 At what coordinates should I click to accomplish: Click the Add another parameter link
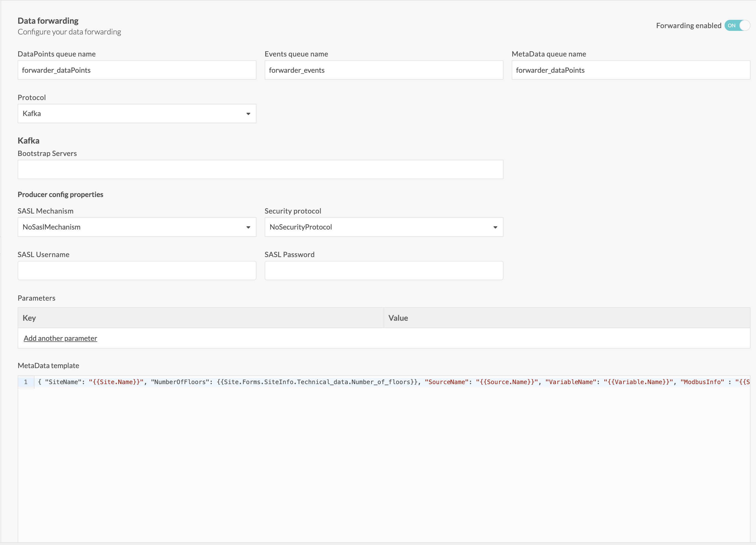tap(60, 338)
